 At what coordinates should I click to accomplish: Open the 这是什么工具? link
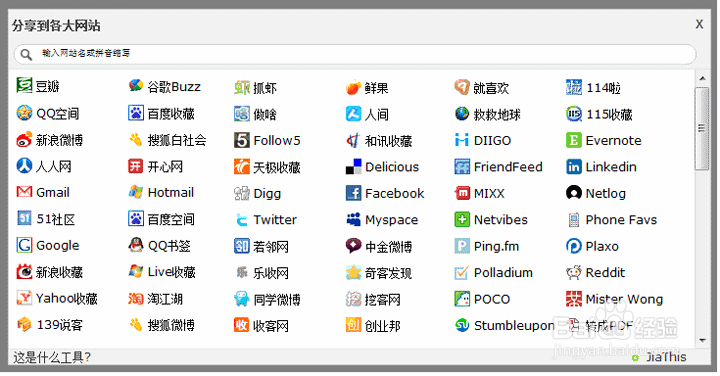[51, 357]
